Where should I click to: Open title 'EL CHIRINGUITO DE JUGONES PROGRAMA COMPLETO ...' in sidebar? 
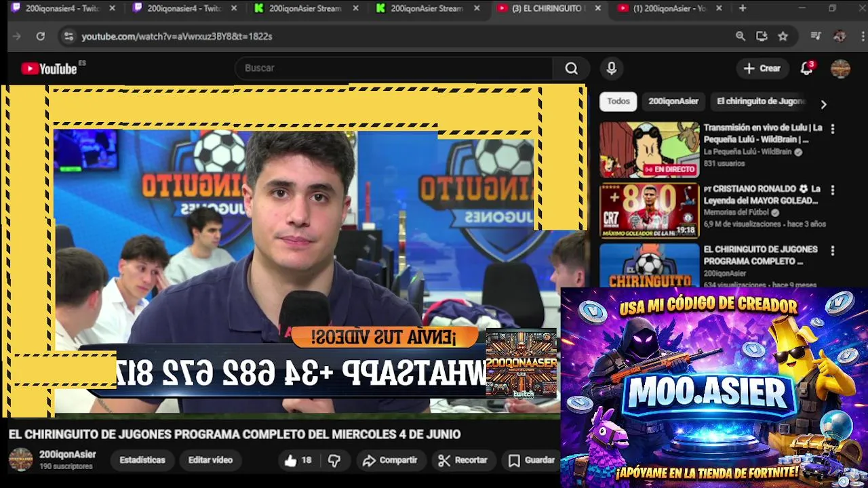coord(760,256)
